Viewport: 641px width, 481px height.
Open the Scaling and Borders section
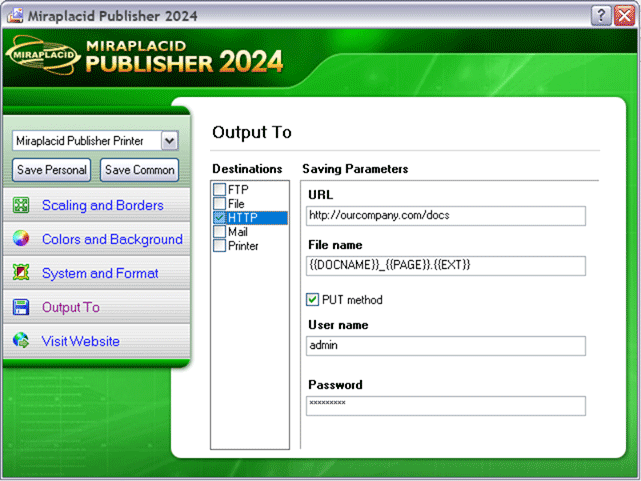[x=102, y=205]
